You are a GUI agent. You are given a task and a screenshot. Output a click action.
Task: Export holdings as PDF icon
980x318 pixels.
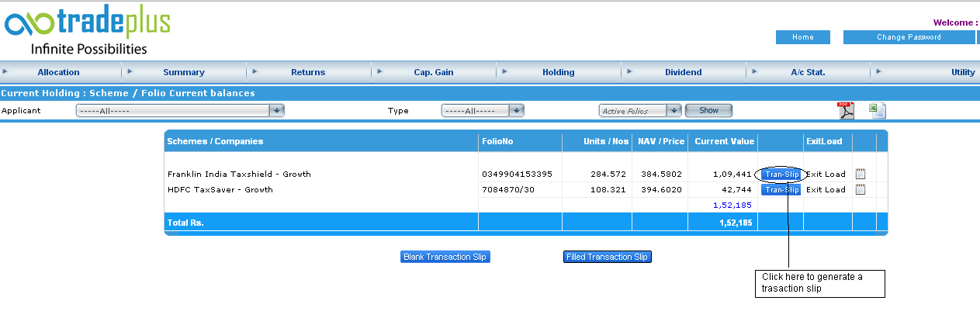(x=845, y=111)
